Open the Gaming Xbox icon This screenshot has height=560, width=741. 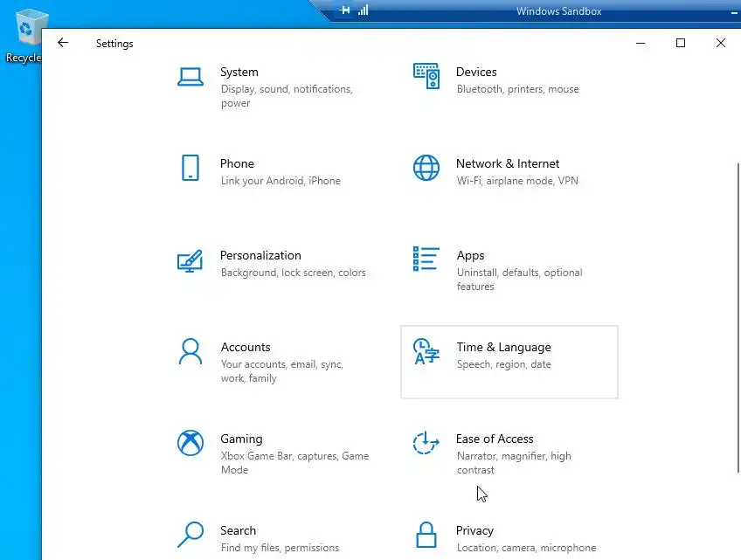point(190,443)
